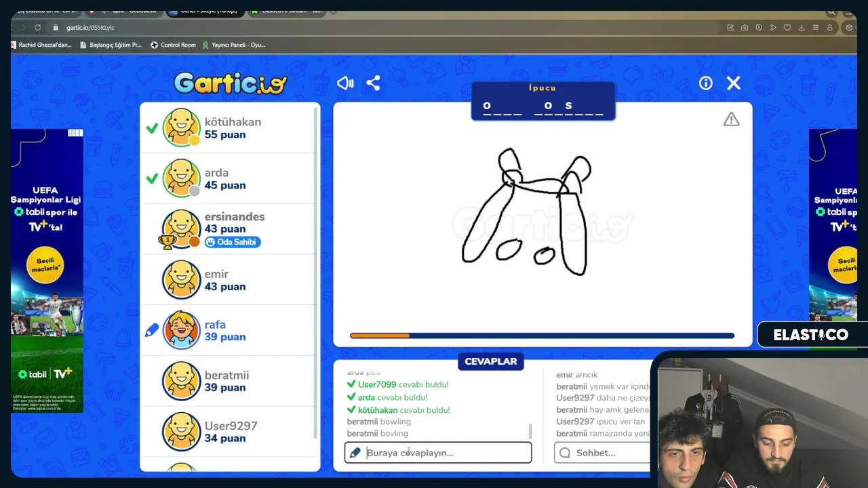Click User9297's player avatar

pos(181,431)
